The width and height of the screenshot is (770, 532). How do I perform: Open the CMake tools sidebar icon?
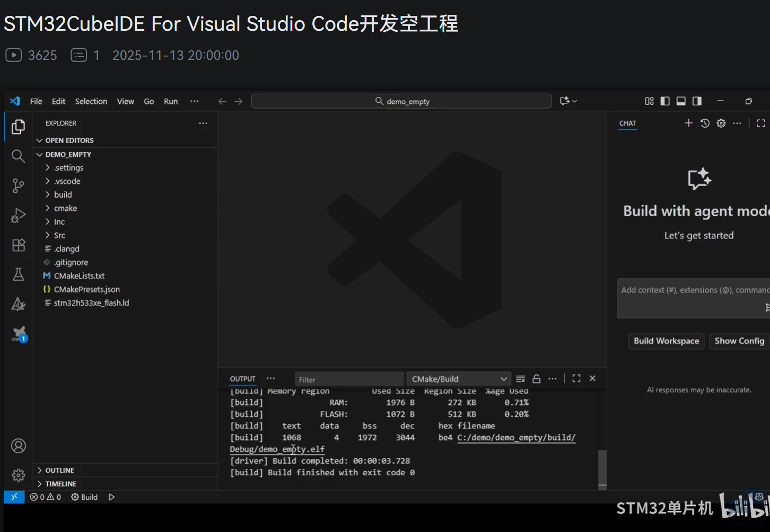[x=18, y=304]
